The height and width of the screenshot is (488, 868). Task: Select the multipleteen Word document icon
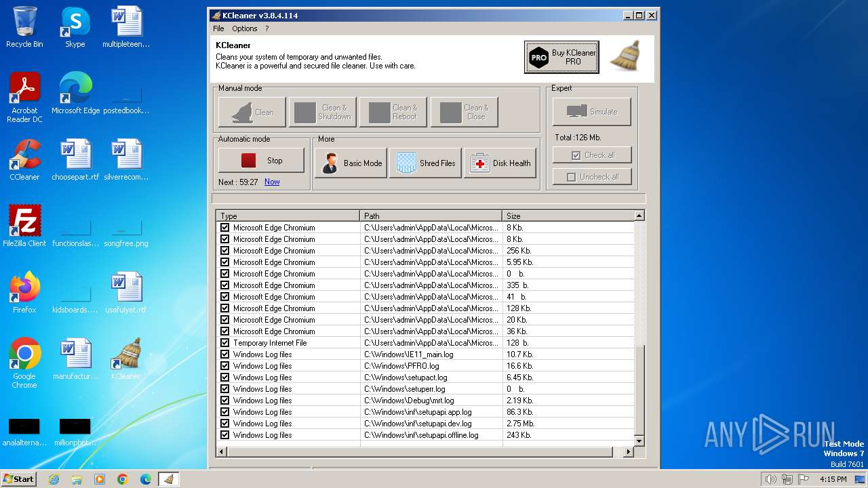(126, 27)
